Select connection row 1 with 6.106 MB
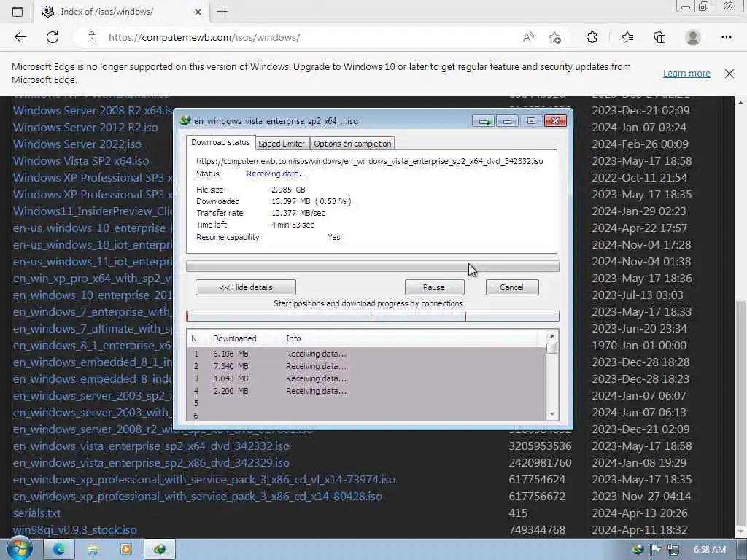 [366, 354]
